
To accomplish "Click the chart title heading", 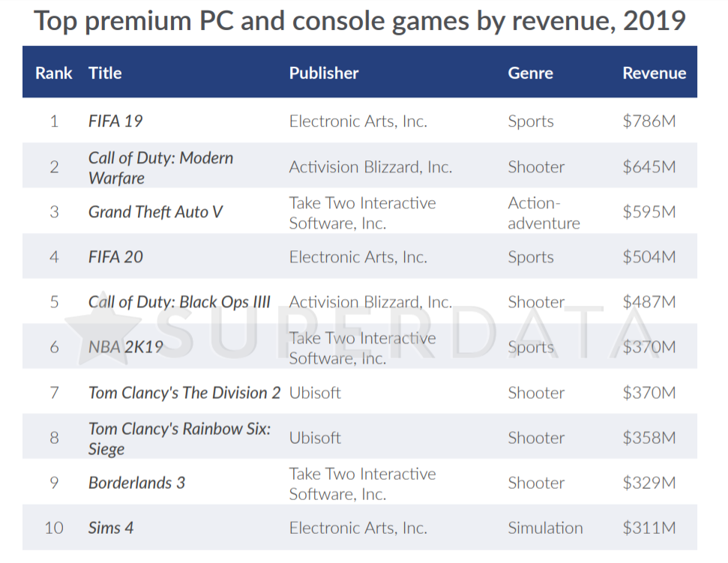I will point(360,20).
